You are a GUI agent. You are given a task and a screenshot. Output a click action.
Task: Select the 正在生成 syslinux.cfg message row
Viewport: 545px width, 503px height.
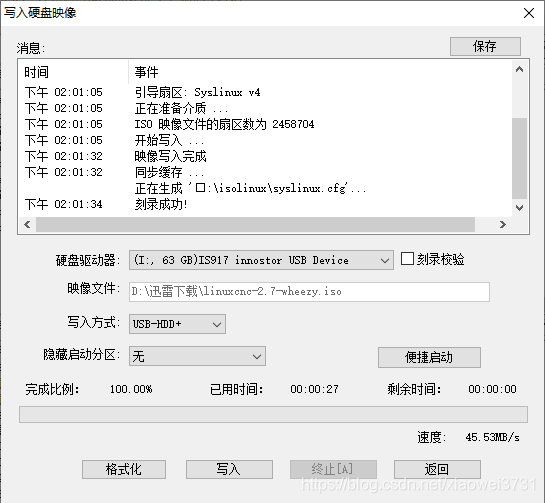pos(266,188)
